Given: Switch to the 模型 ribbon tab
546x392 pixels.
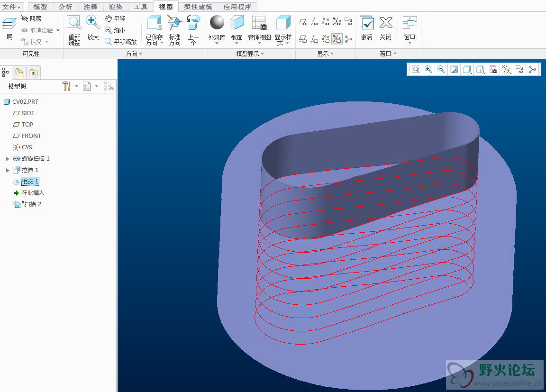Looking at the screenshot, I should (40, 7).
